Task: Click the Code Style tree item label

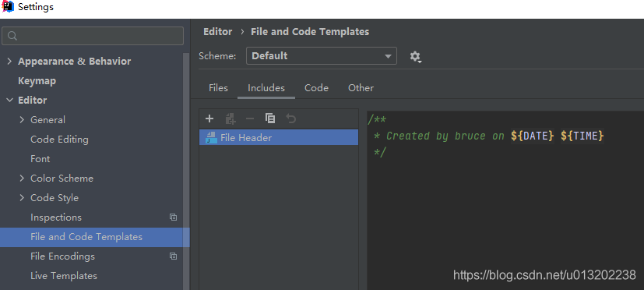Action: point(55,198)
